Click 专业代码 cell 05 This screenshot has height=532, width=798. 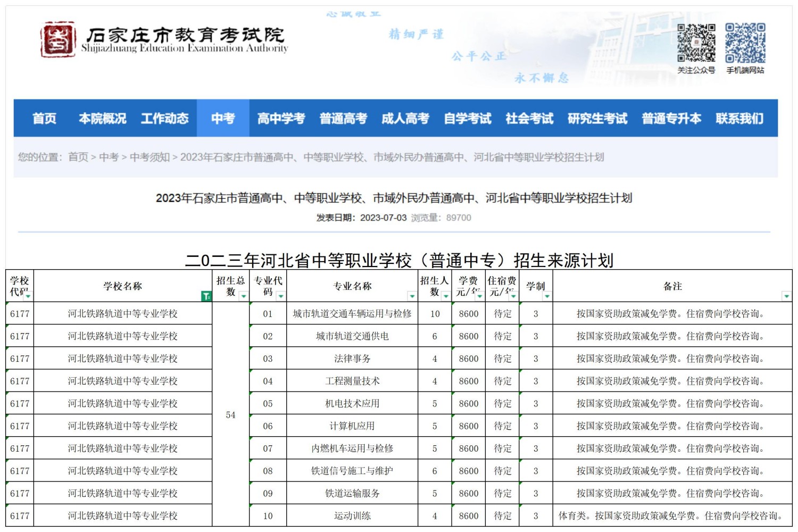268,403
